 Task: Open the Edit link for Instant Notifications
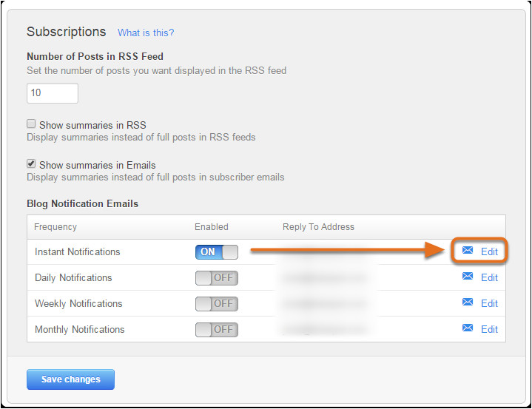coord(489,251)
